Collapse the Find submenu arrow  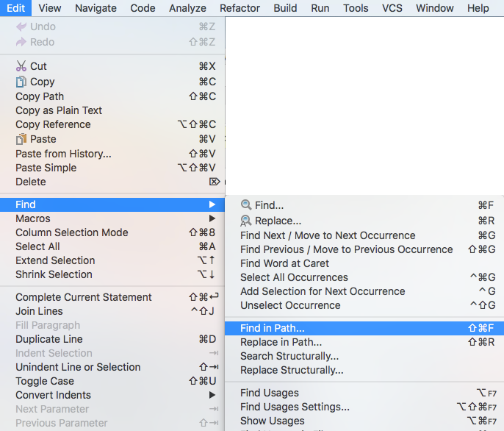[x=212, y=204]
